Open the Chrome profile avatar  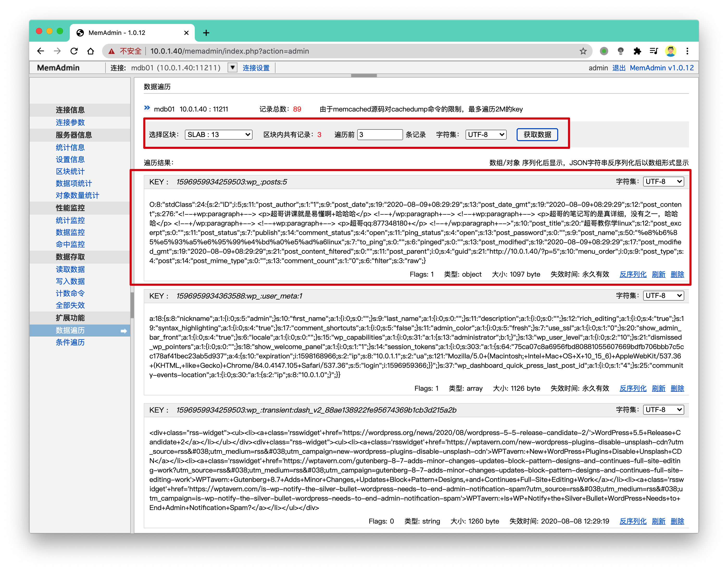click(670, 51)
